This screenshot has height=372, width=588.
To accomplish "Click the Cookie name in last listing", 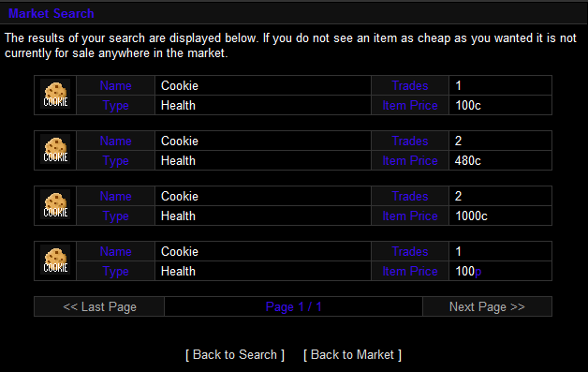I will pos(179,251).
